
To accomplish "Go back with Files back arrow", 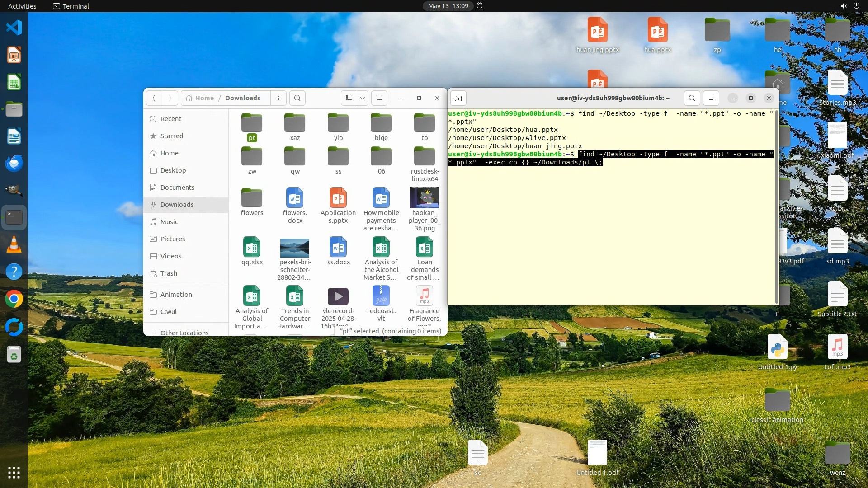I will pos(154,98).
